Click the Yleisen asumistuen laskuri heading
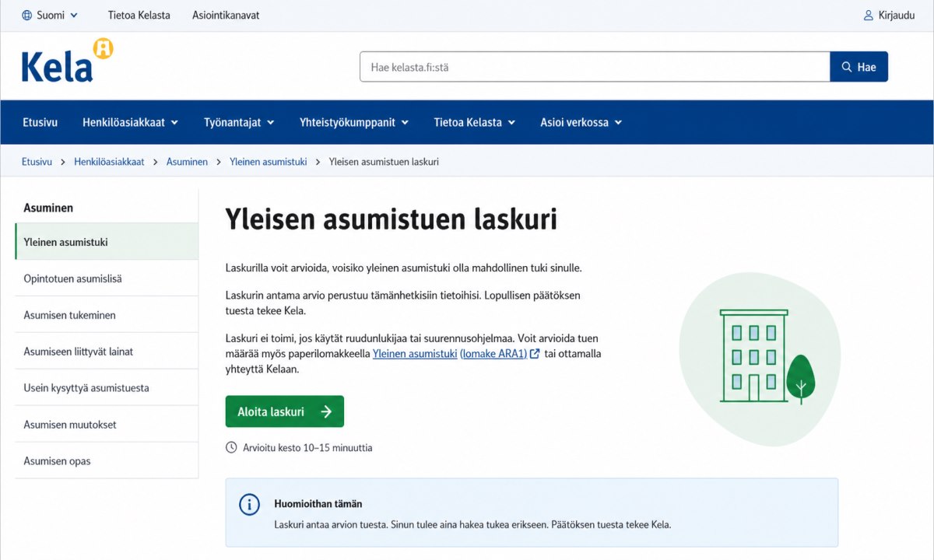 click(391, 219)
